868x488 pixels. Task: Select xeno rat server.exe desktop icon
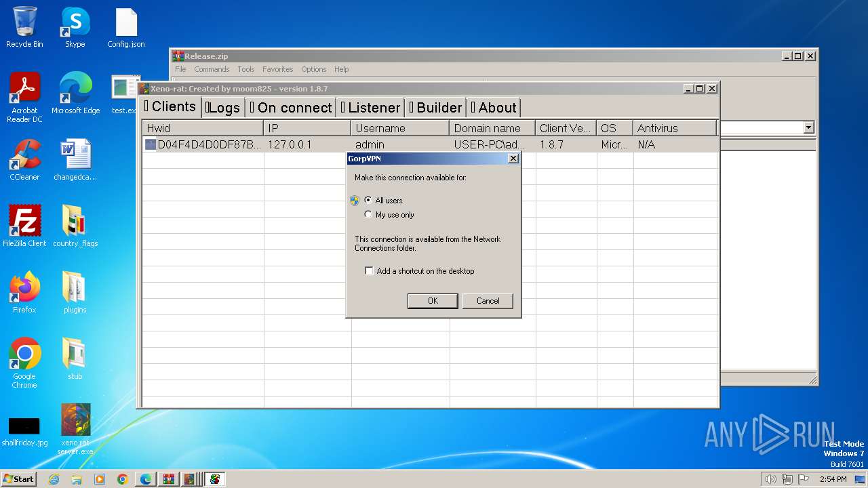(75, 430)
